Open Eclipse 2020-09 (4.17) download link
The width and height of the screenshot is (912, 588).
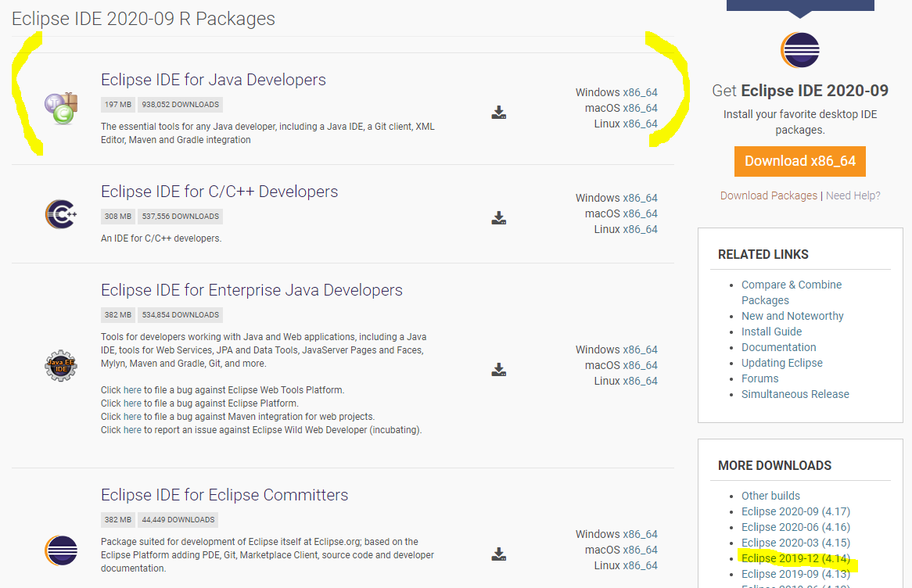click(x=795, y=511)
